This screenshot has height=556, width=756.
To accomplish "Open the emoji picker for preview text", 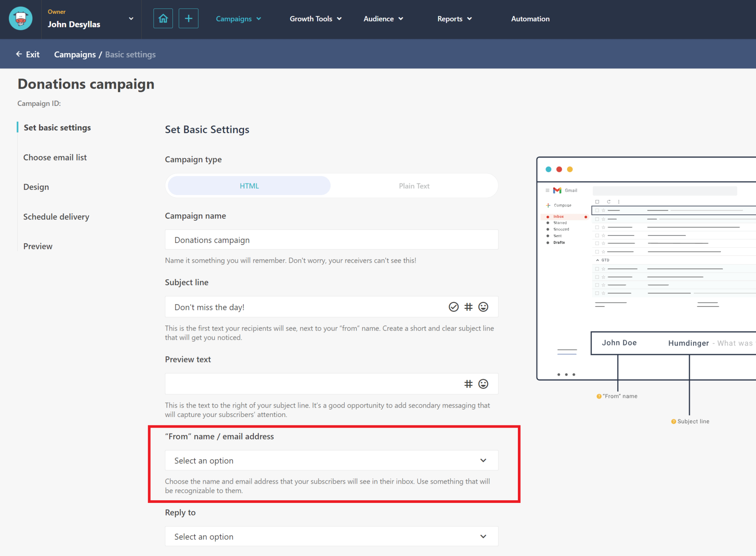I will click(483, 384).
